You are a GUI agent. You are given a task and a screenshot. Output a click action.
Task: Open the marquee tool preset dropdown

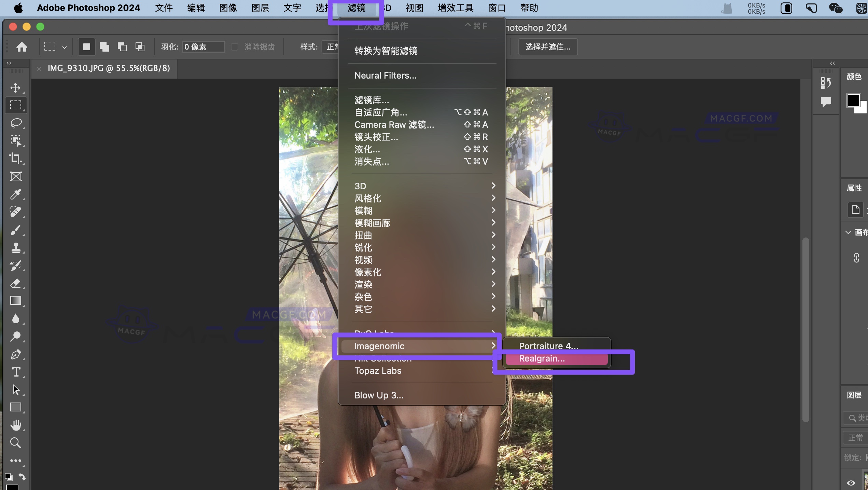click(x=65, y=47)
